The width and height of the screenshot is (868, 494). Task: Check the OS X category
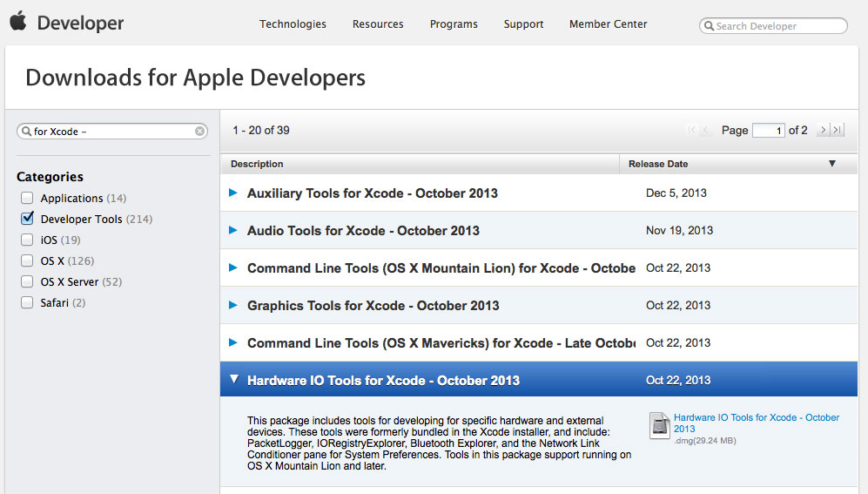pos(27,261)
